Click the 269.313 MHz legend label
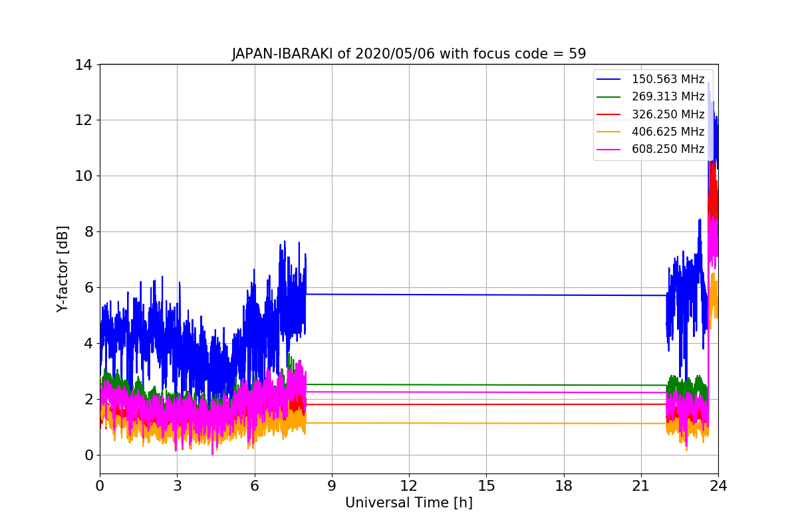 click(668, 97)
